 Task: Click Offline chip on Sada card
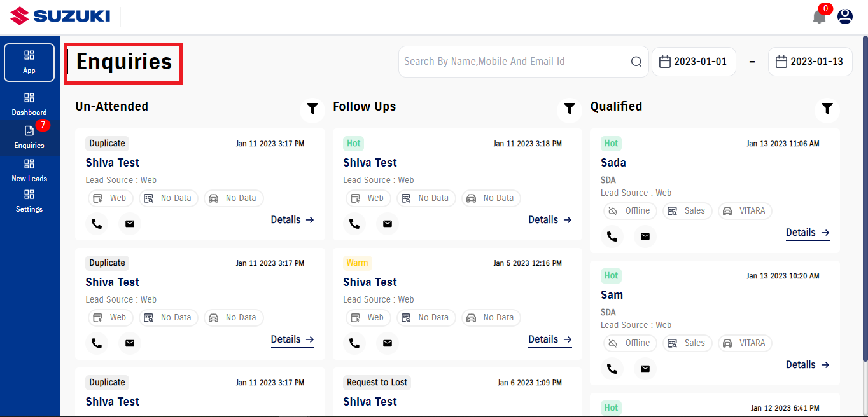(630, 211)
